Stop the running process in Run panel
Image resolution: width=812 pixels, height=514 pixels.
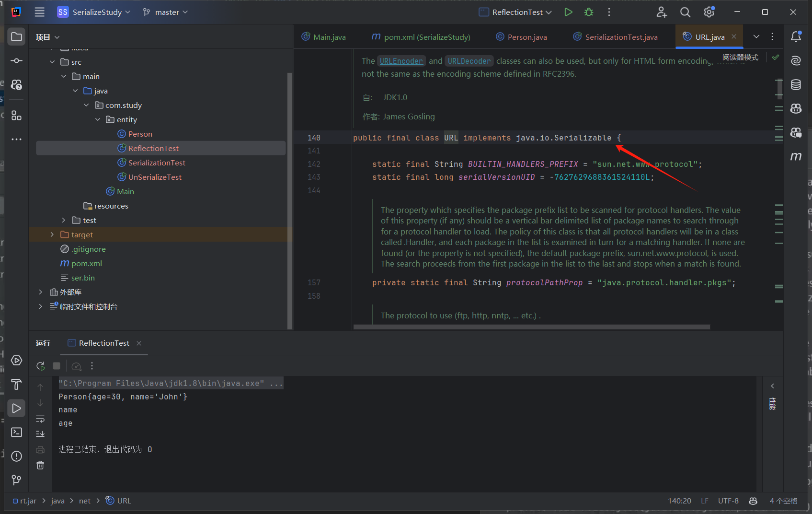(57, 366)
